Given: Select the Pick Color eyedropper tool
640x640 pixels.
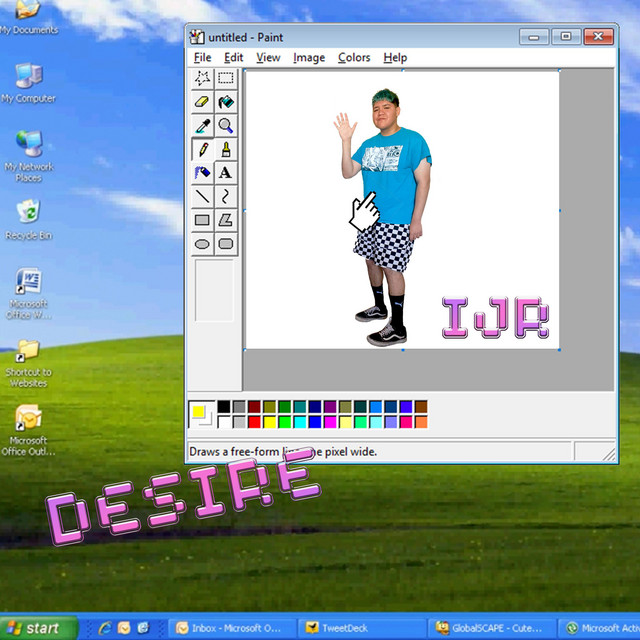Looking at the screenshot, I should tap(202, 126).
